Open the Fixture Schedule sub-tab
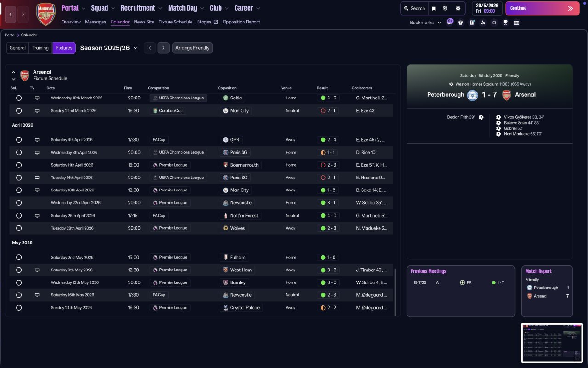This screenshot has height=368, width=588. tap(175, 22)
